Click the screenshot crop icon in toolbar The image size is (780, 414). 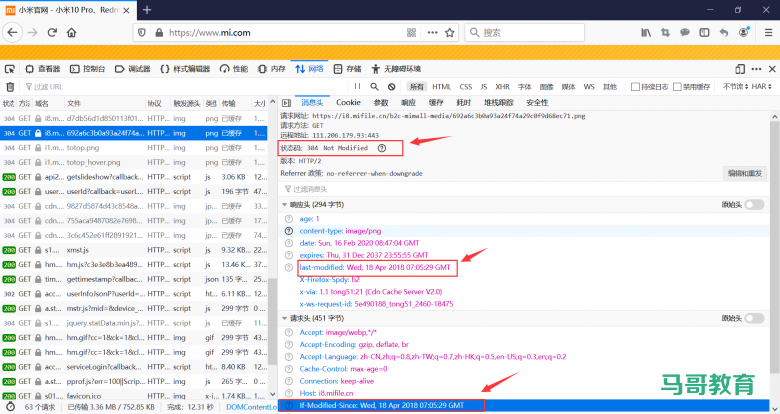[665, 33]
